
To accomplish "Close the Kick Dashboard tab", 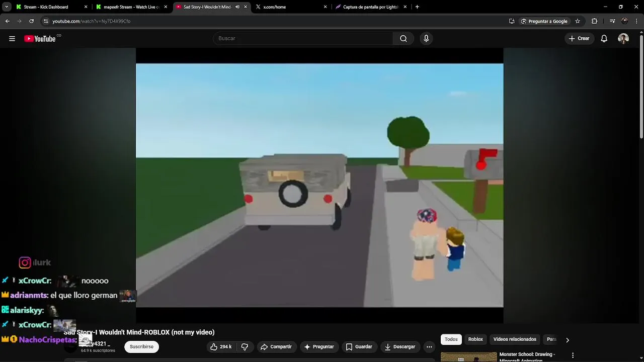I will click(86, 7).
